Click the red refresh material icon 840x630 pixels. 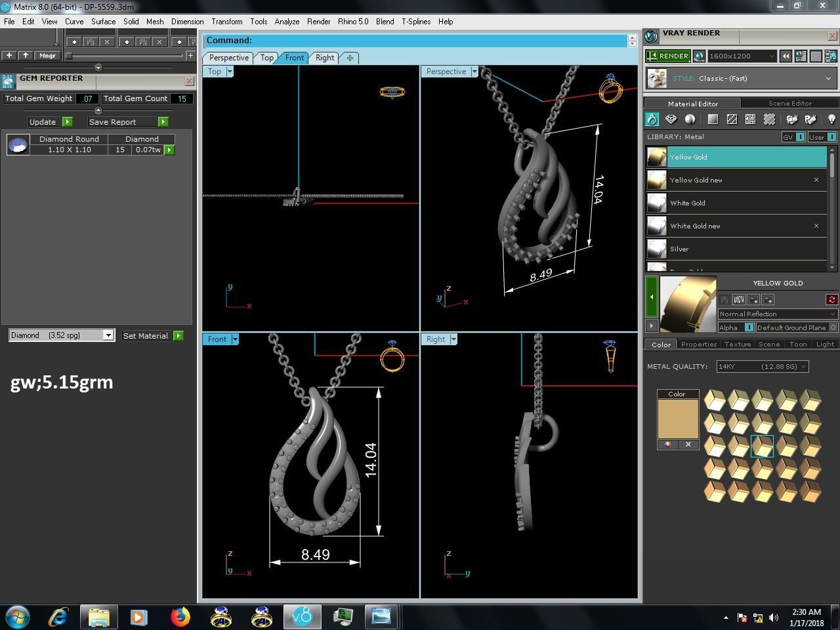tap(832, 300)
